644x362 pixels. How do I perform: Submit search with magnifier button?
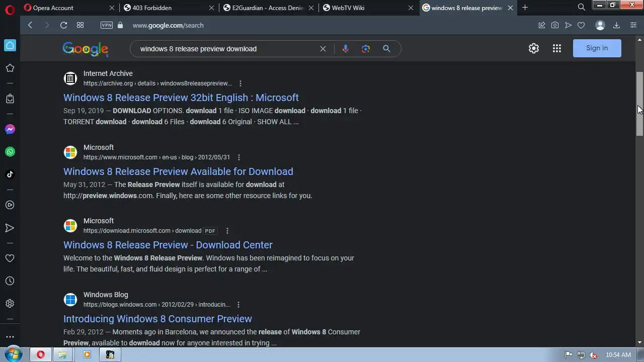pos(386,49)
